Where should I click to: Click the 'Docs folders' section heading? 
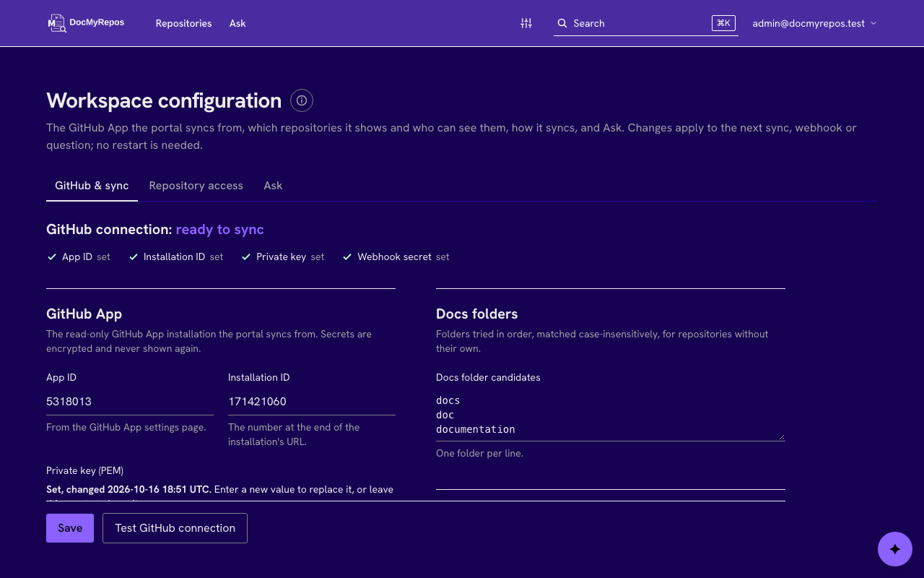[476, 314]
